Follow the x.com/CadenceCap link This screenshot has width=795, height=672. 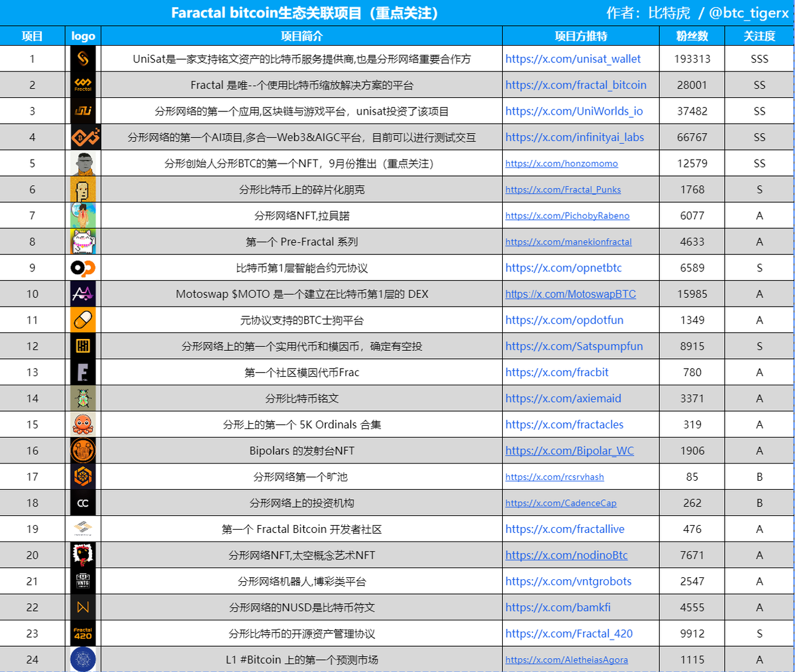click(561, 503)
